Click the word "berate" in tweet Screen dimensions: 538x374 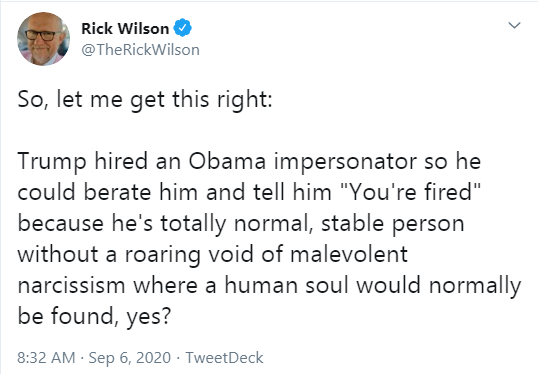point(117,192)
